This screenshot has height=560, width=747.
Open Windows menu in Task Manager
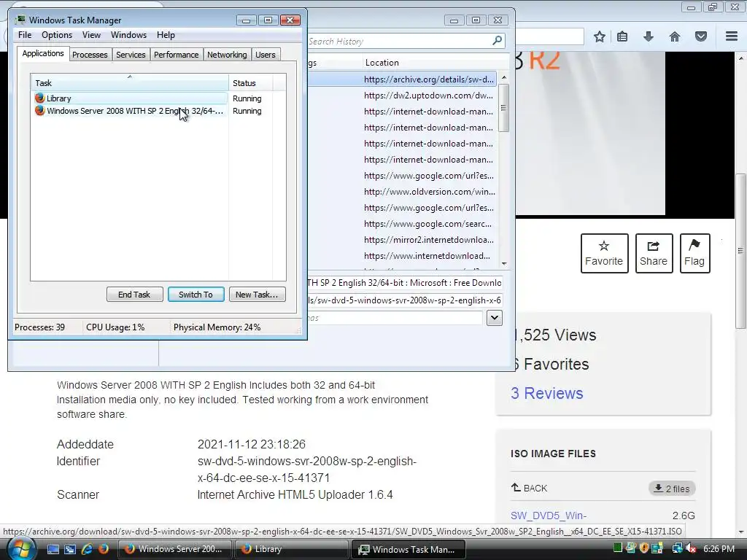[x=128, y=35]
